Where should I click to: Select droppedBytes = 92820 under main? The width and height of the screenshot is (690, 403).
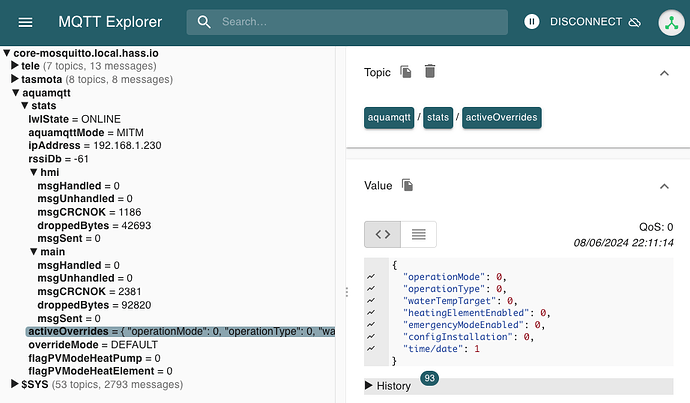[94, 305]
